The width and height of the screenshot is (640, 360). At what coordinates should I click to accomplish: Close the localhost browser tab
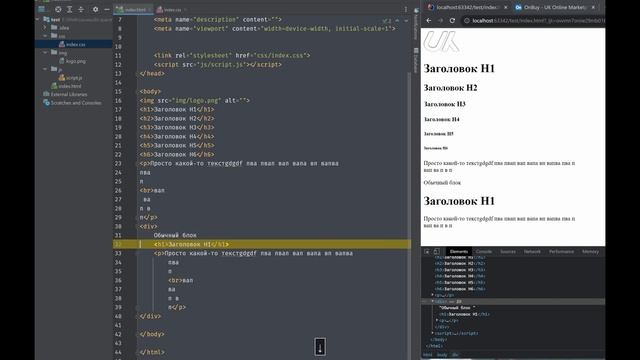(505, 7)
